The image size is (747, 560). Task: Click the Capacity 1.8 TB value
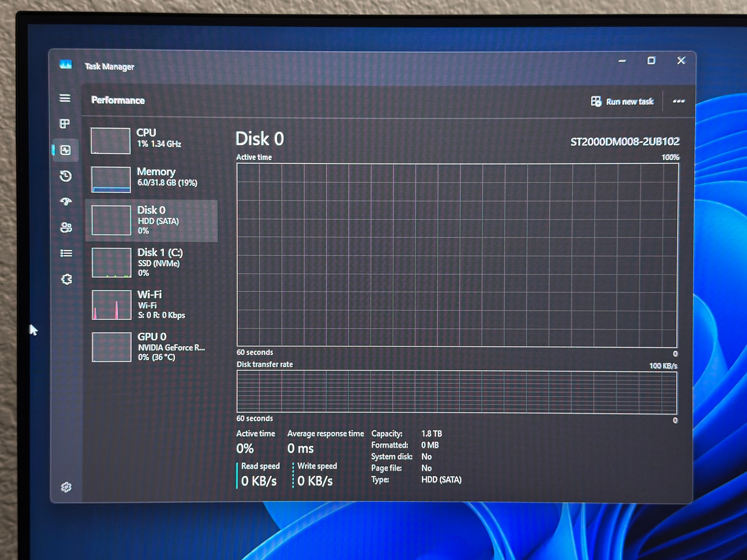[431, 433]
